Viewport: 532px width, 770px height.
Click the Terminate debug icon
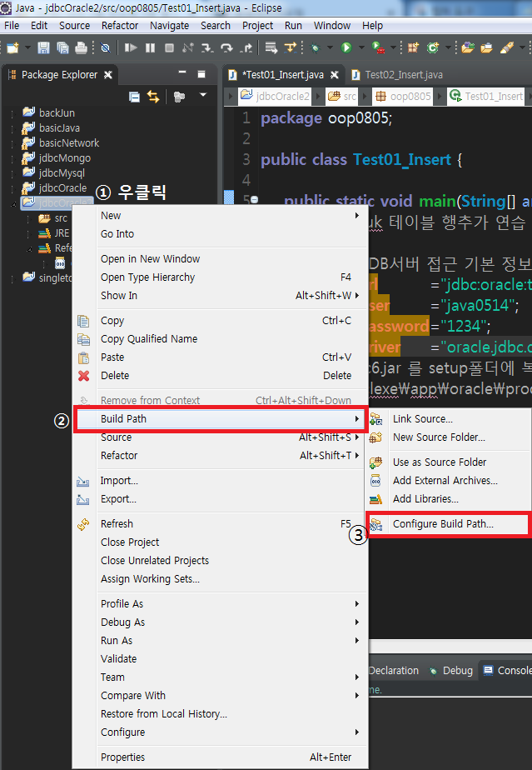tap(169, 47)
